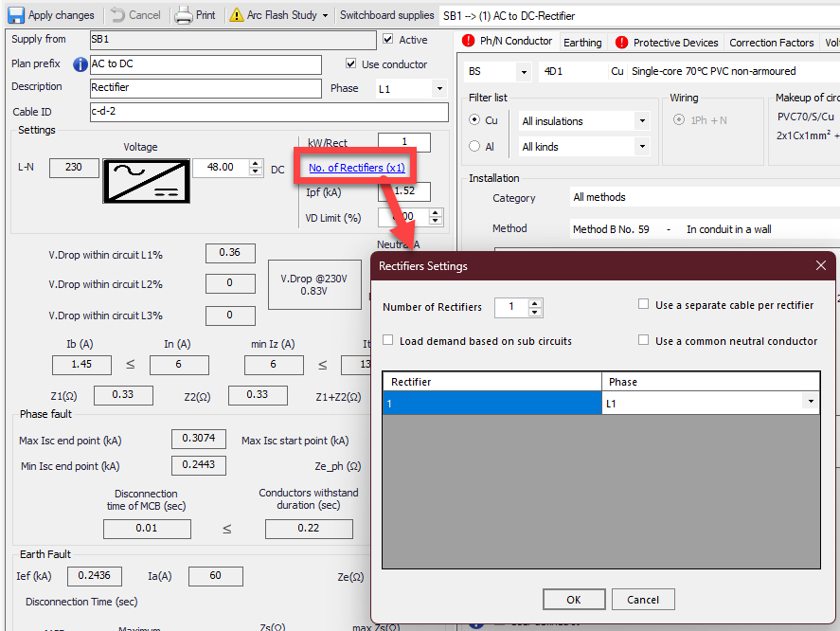This screenshot has width=840, height=631.
Task: Enable Use a separate cable per rectifier
Action: (644, 305)
